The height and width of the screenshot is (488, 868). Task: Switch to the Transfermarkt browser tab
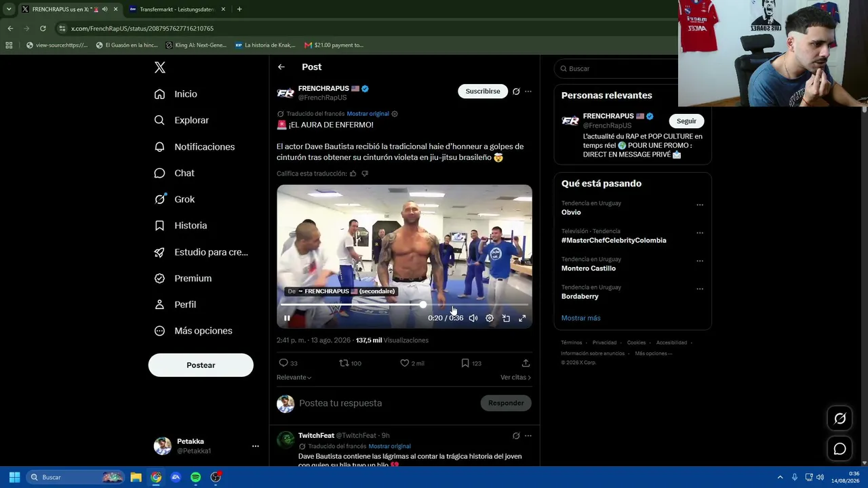click(x=178, y=9)
